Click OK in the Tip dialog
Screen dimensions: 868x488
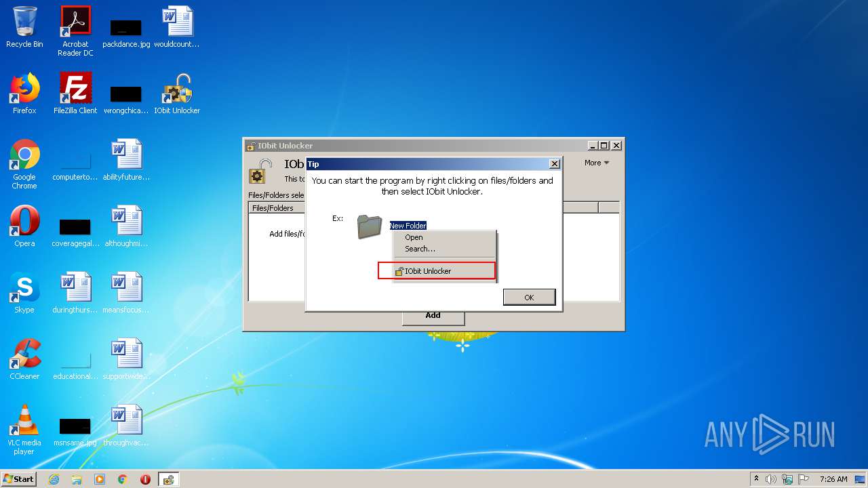(529, 297)
